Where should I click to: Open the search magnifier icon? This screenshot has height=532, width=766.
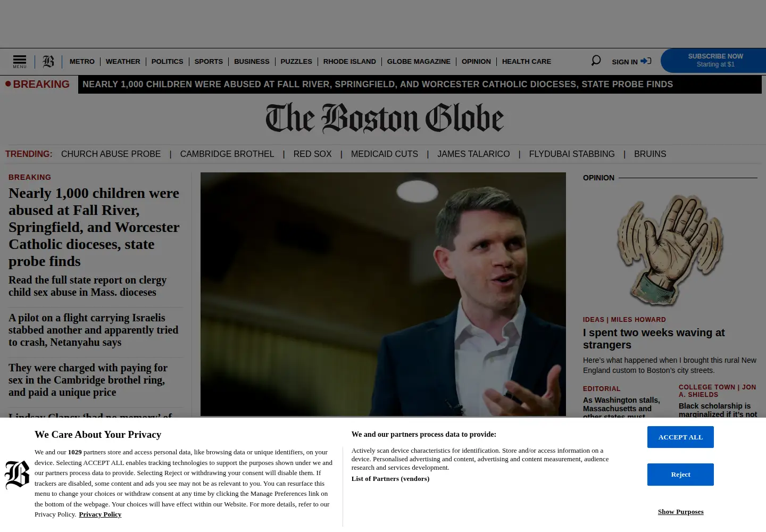click(x=596, y=61)
